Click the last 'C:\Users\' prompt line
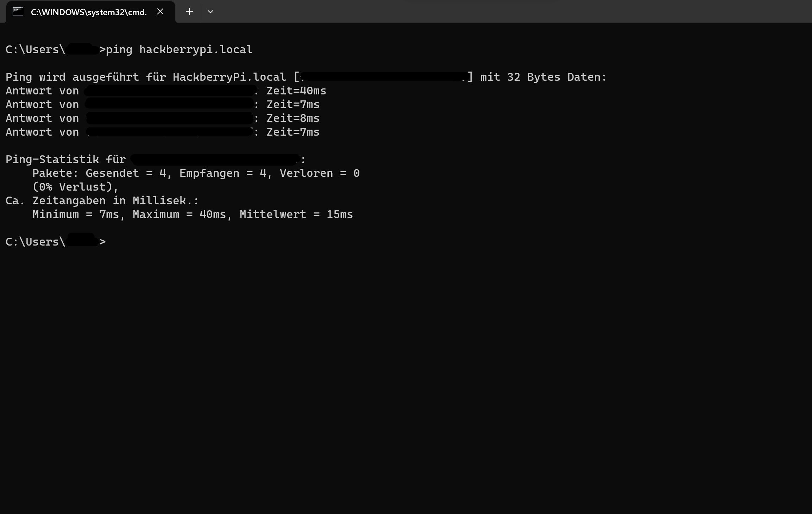This screenshot has width=812, height=514. tap(56, 242)
